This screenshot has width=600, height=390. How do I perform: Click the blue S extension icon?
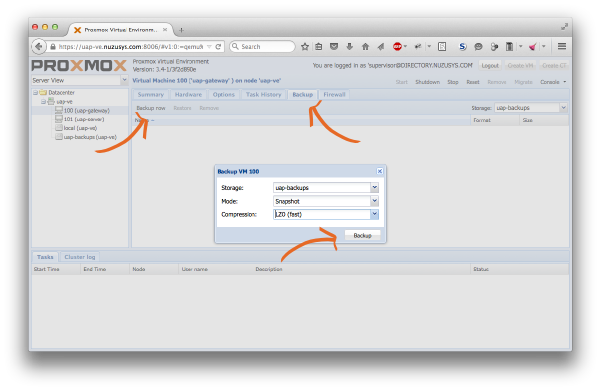pyautogui.click(x=463, y=47)
